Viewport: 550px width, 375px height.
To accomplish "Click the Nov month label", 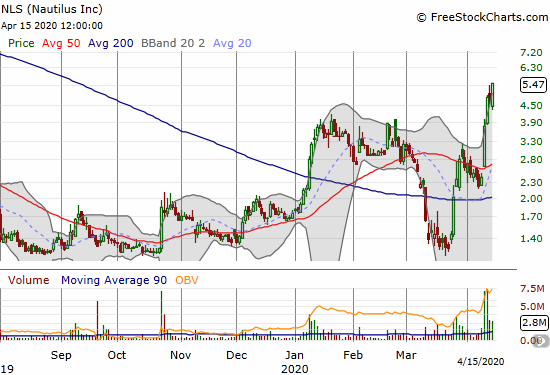I will (181, 355).
